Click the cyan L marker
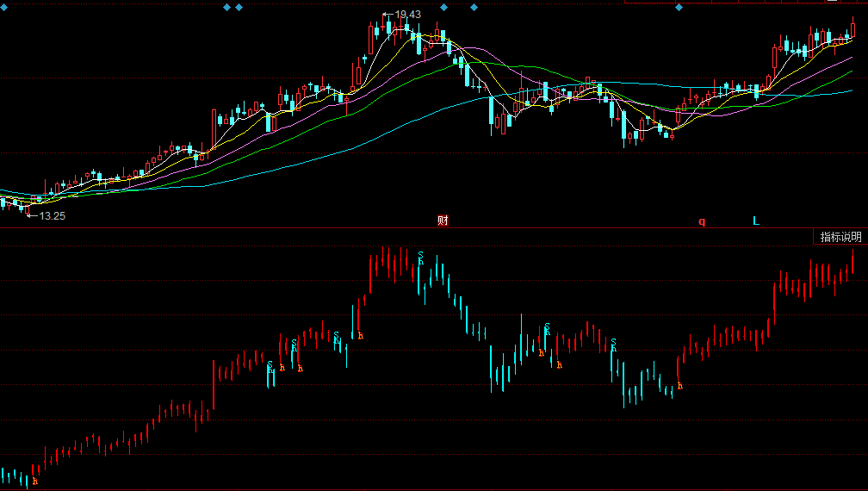Viewport: 868px width, 491px height. pyautogui.click(x=756, y=221)
